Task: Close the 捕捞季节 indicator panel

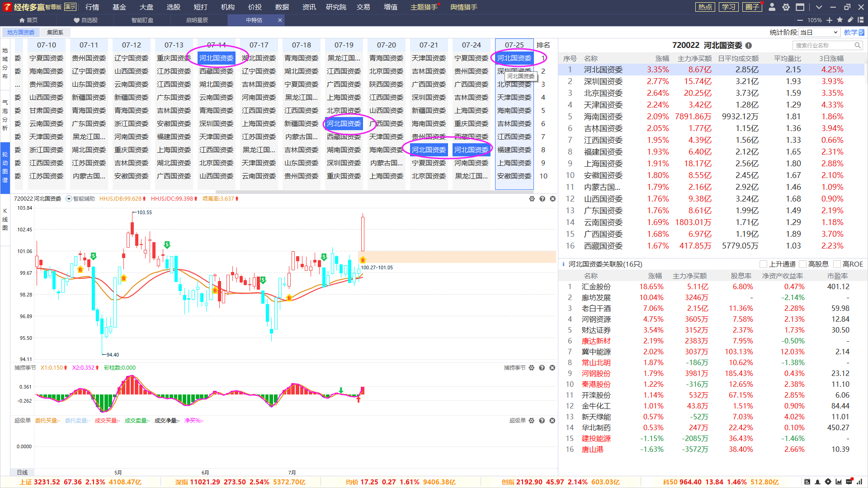Action: click(552, 368)
